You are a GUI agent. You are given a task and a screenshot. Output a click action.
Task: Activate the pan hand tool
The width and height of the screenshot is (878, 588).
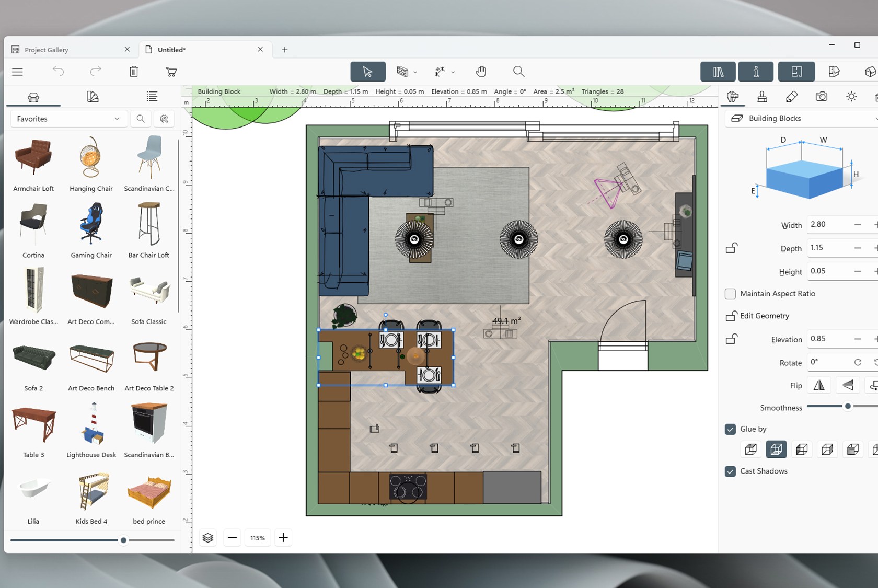pyautogui.click(x=481, y=72)
